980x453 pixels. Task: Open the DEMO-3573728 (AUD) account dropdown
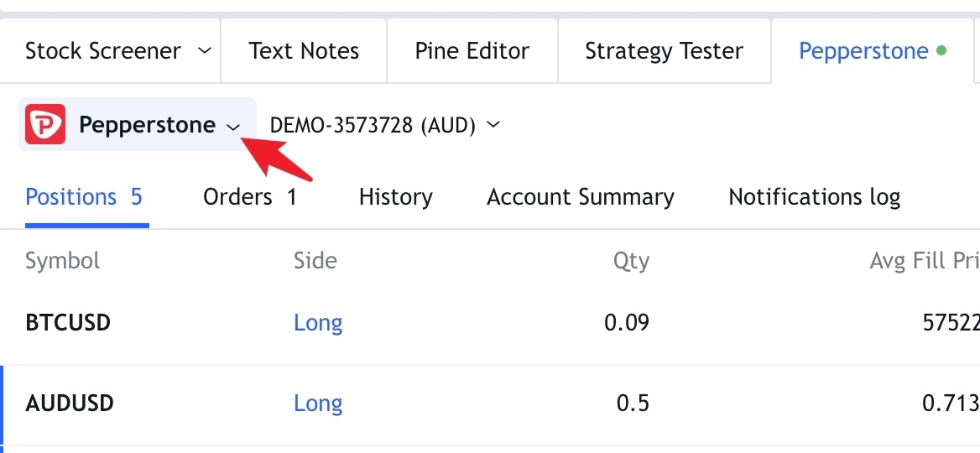[x=385, y=125]
